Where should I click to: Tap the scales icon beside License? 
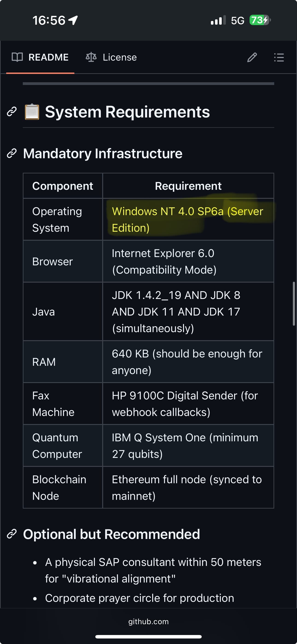91,57
